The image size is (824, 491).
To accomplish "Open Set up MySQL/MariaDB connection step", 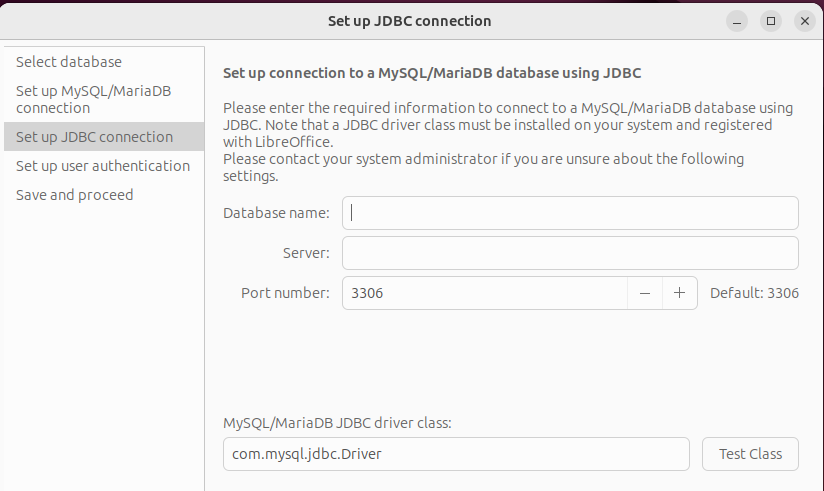I will coord(93,99).
